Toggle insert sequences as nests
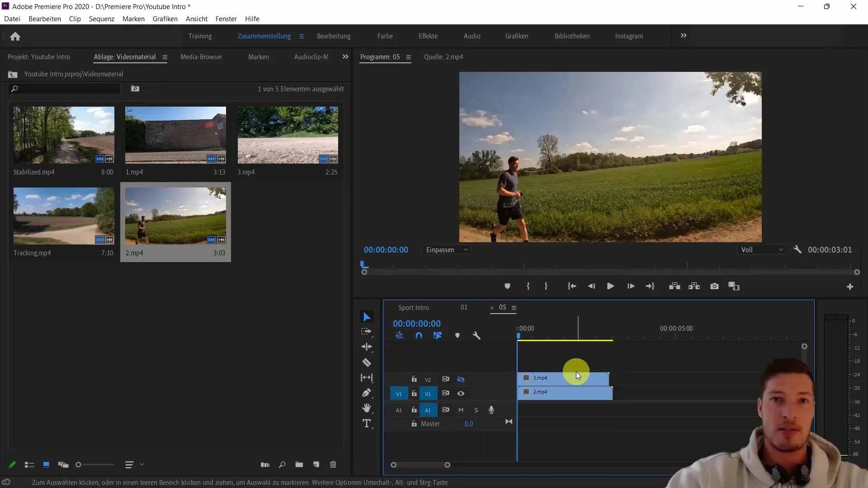 [399, 336]
